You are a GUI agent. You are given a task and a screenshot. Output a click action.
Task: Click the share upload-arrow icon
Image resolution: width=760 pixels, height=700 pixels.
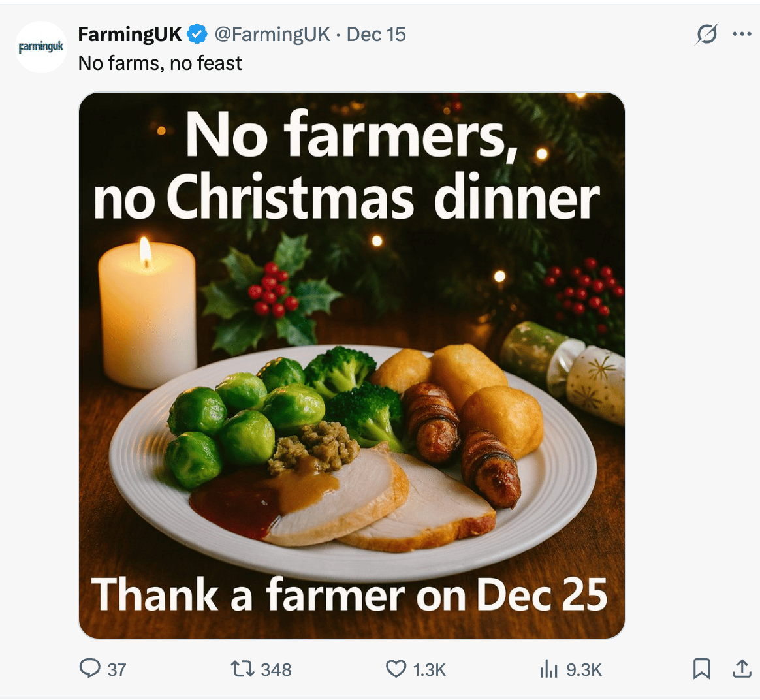point(742,668)
